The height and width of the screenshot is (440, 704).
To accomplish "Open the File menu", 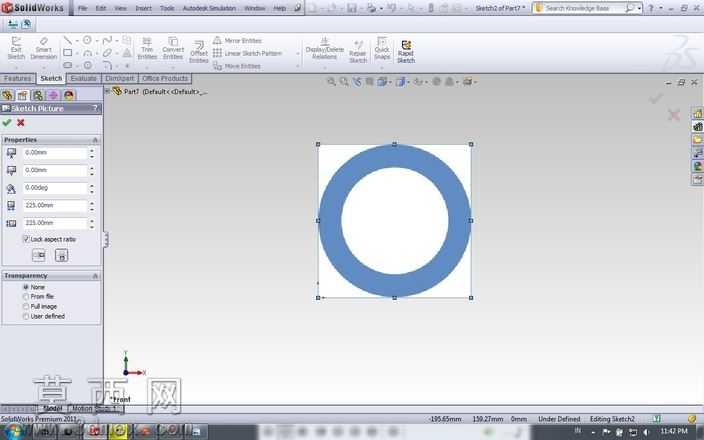I will 83,8.
